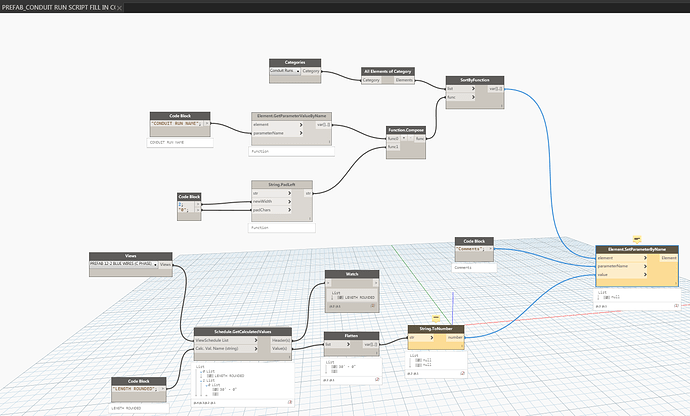Click the ViewSchedule List input port chevron
Screen dimensions: 690x416
(x=256, y=340)
